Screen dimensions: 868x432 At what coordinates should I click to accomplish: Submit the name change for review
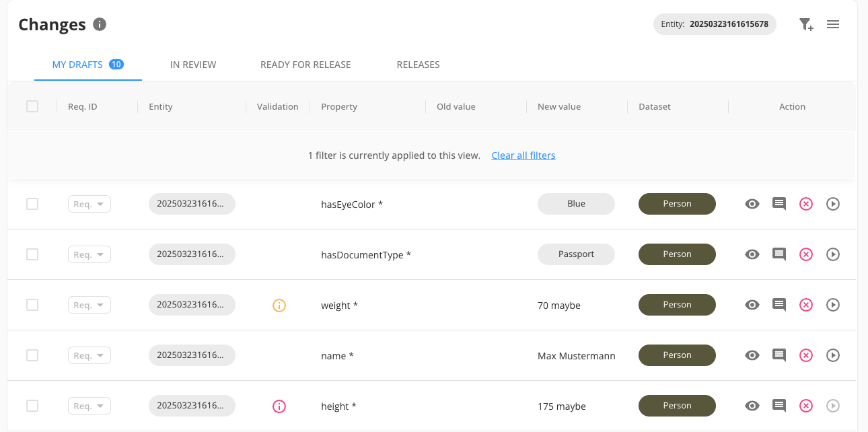(x=832, y=355)
